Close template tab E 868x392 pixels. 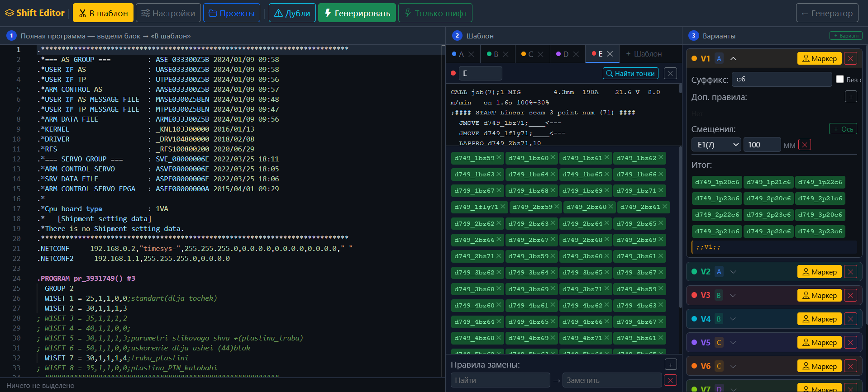point(610,54)
